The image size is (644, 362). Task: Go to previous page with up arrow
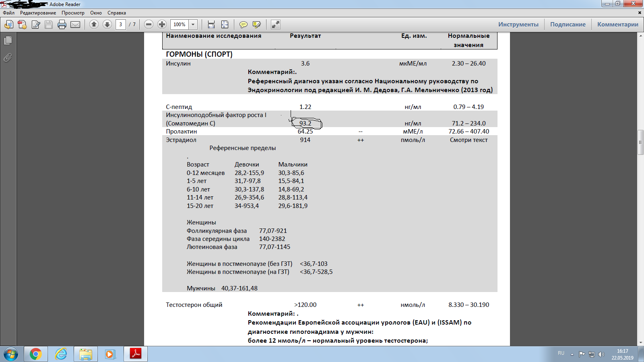94,25
